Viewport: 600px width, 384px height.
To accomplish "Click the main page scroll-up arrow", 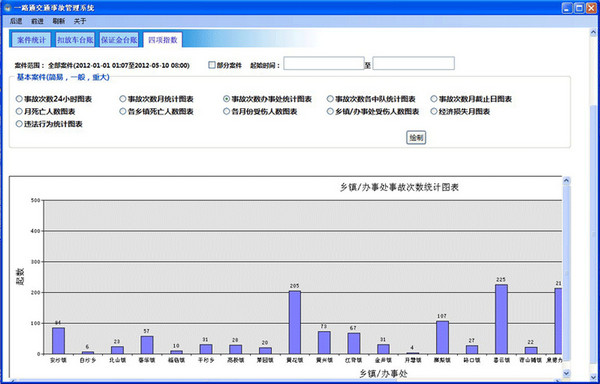I will 594,33.
